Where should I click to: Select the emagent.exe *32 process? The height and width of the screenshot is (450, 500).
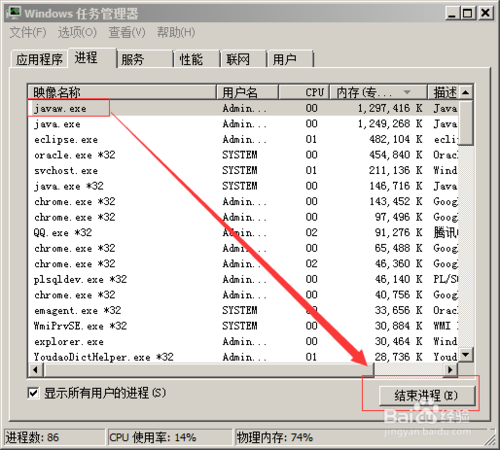tap(243, 311)
